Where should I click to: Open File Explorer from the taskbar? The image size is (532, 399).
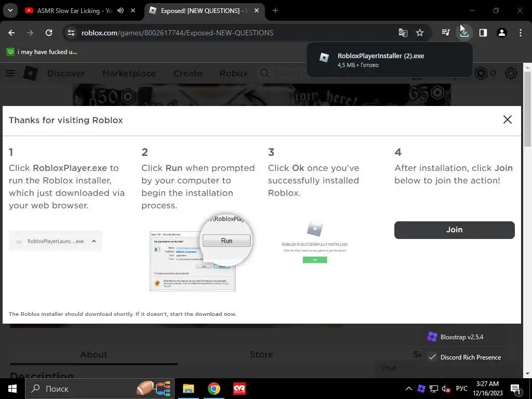click(188, 389)
